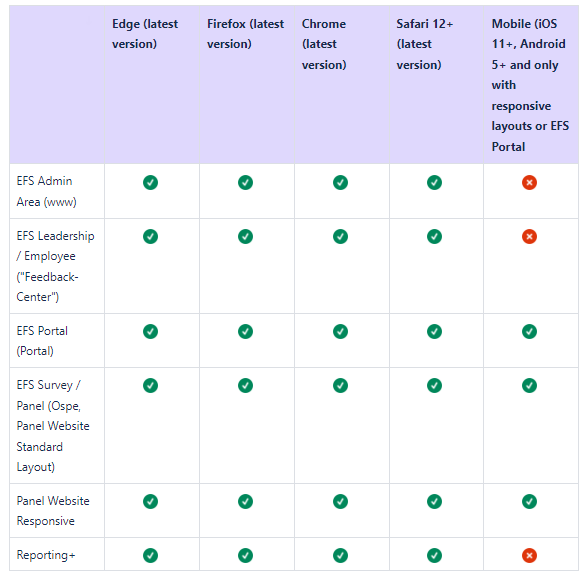
Task: Click the green check for EFS Portal Mobile
Action: tap(529, 332)
